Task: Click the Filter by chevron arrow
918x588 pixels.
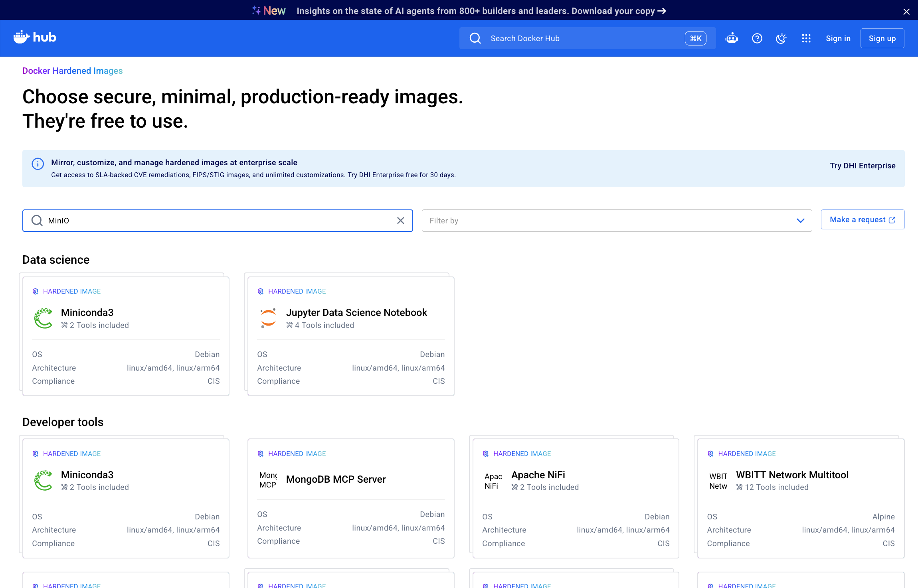Action: pos(801,221)
